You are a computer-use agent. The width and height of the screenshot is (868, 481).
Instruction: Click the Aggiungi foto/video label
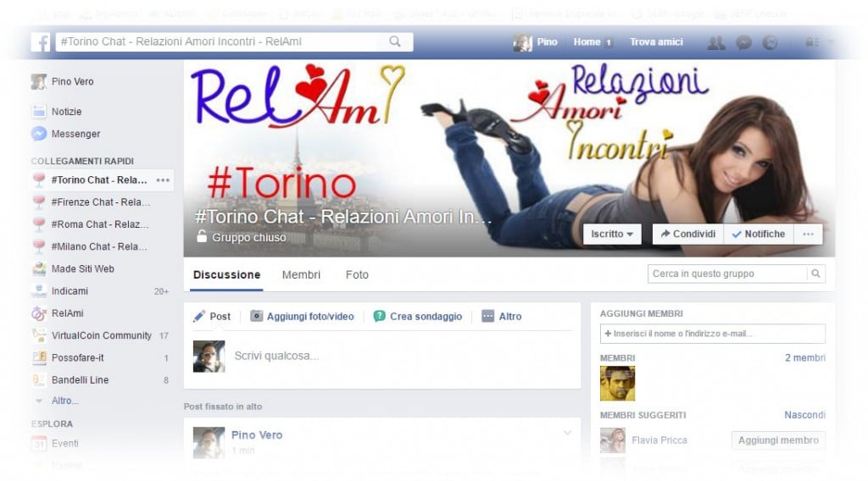pos(310,316)
